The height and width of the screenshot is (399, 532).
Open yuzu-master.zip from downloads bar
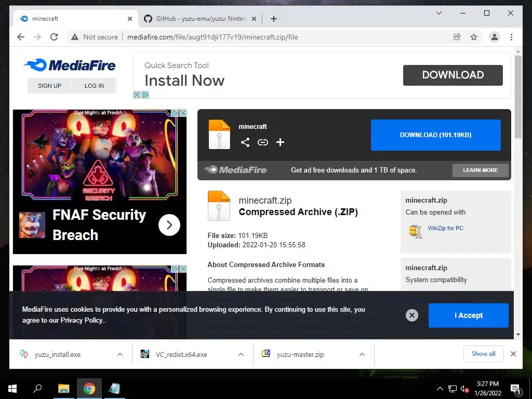(300, 354)
